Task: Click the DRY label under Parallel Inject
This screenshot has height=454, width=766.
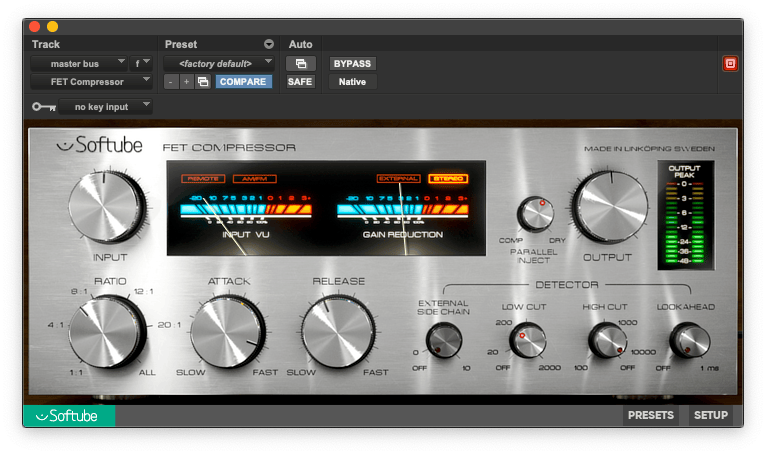Action: tap(557, 240)
